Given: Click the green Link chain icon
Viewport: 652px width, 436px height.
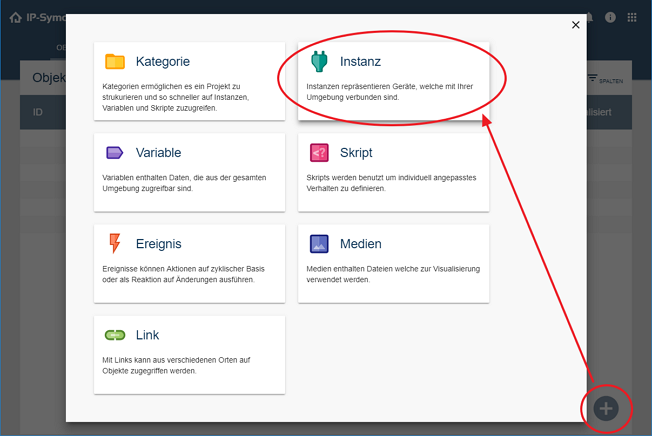Looking at the screenshot, I should 115,335.
